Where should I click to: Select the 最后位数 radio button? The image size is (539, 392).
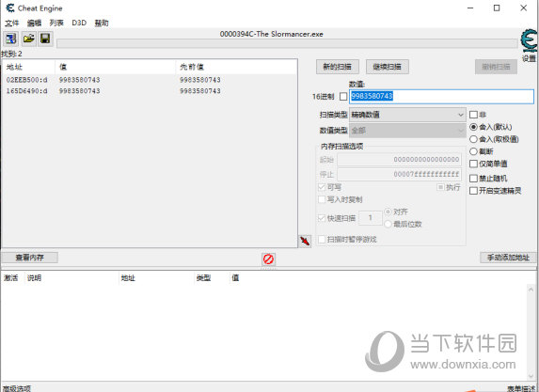(x=388, y=224)
